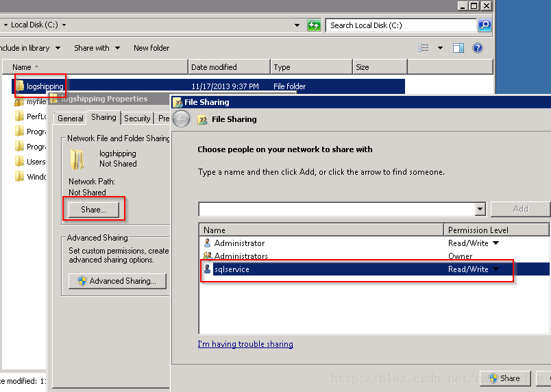Select the Administrator row text
Screen dimensions: 551x392
[239, 243]
